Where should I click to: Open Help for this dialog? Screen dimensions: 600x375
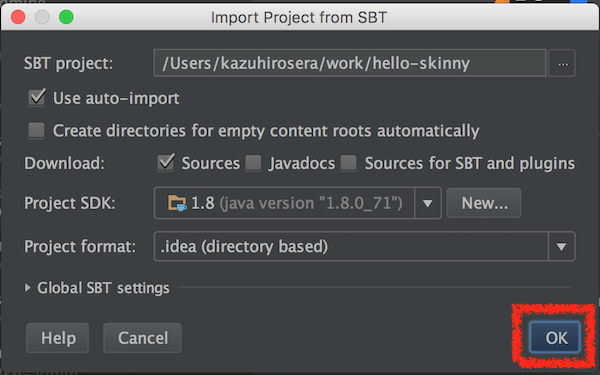(58, 338)
